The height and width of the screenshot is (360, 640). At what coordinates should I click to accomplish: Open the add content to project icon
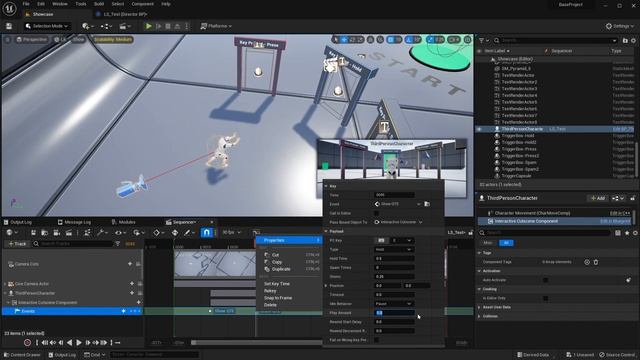coord(87,26)
